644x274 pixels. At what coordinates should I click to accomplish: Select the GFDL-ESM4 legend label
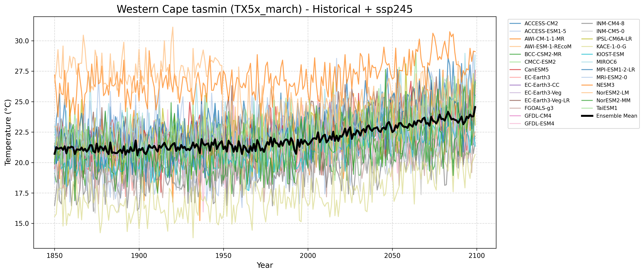[x=539, y=124]
